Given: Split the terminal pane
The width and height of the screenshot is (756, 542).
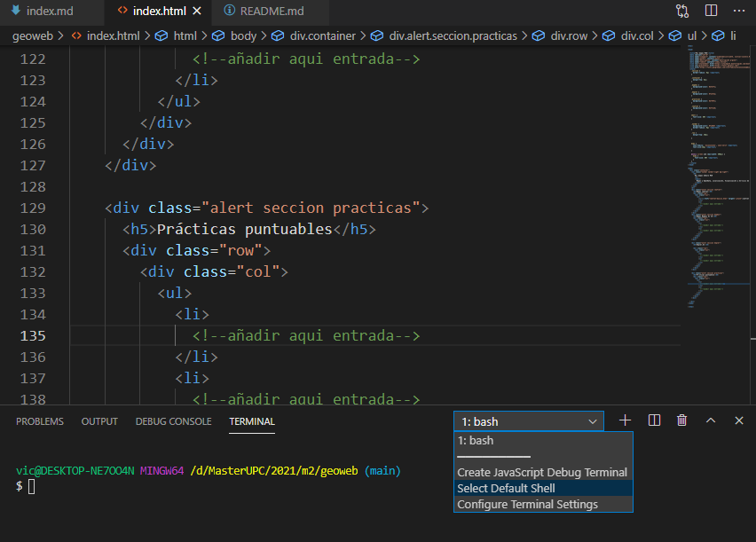Looking at the screenshot, I should coord(654,420).
